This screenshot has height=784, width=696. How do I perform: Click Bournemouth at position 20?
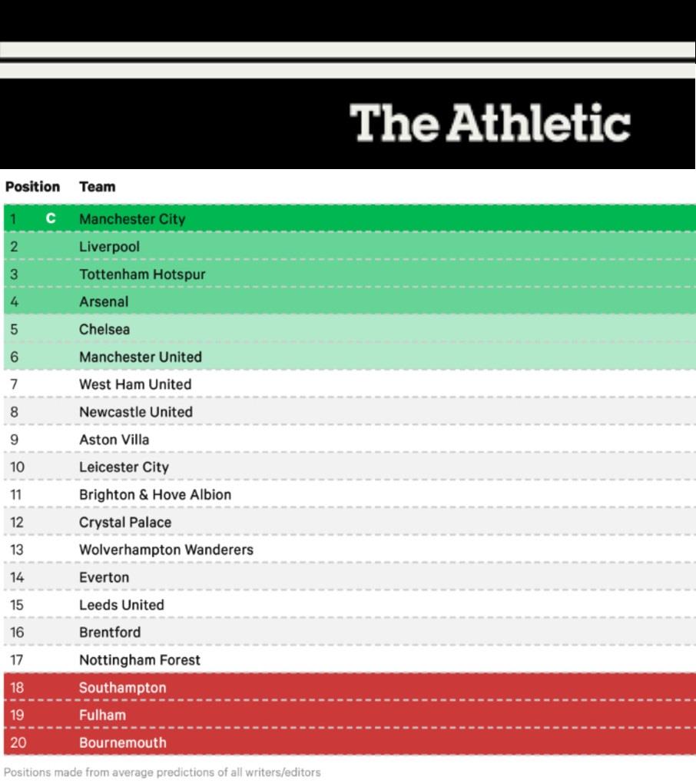(122, 743)
